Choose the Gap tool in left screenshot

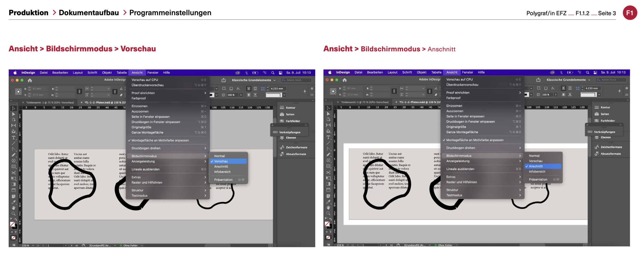coord(13,125)
